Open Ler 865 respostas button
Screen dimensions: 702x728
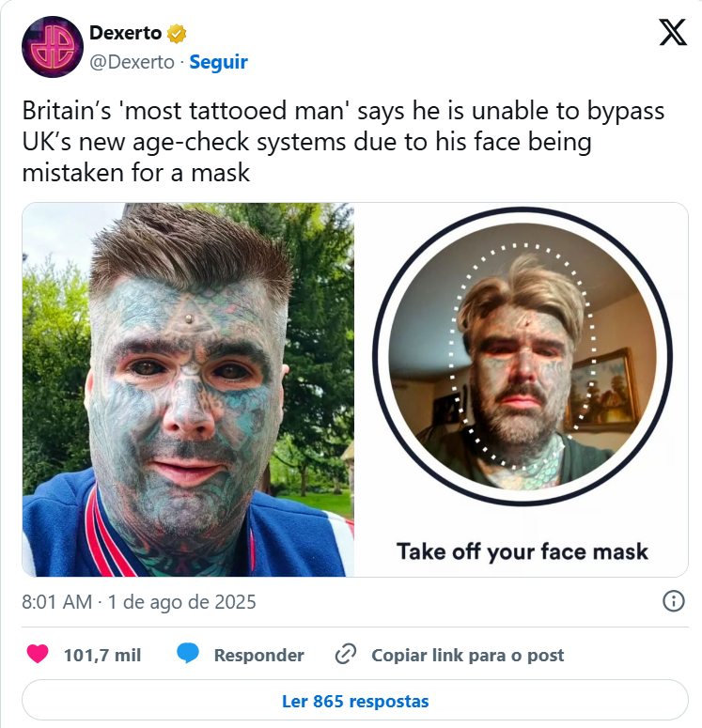(355, 701)
